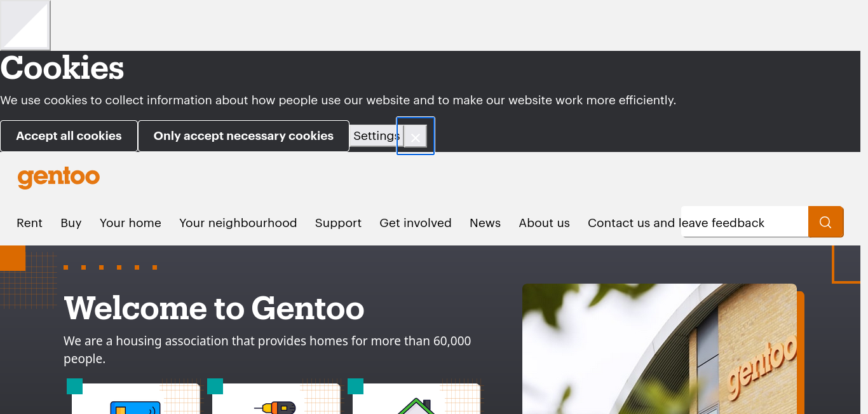Image resolution: width=868 pixels, height=414 pixels.
Task: Open the Rent menu
Action: pyautogui.click(x=29, y=223)
